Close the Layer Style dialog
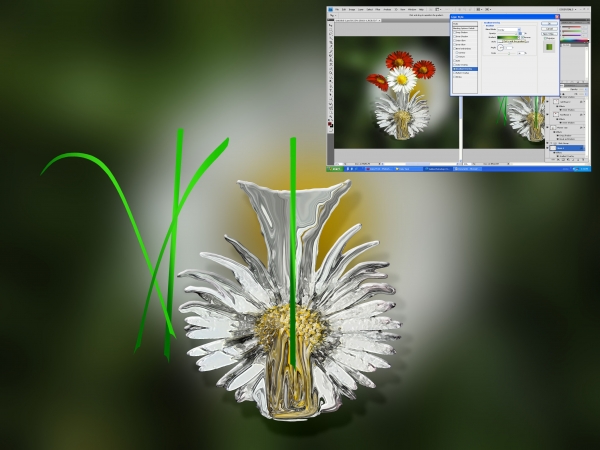Image resolution: width=600 pixels, height=450 pixels. (x=557, y=17)
